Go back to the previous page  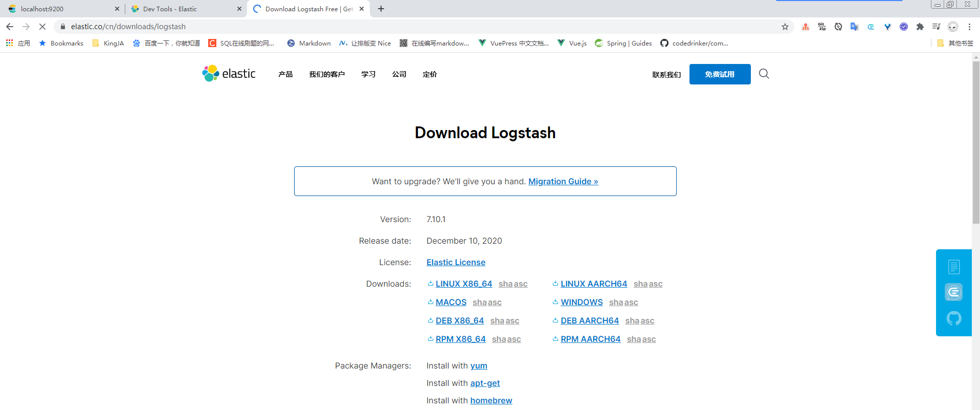pyautogui.click(x=10, y=27)
